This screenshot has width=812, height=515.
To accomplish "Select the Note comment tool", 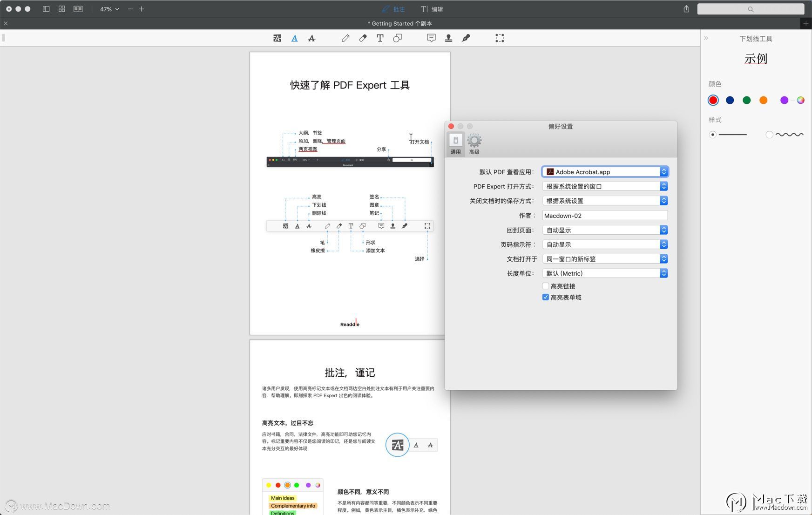I will click(431, 38).
